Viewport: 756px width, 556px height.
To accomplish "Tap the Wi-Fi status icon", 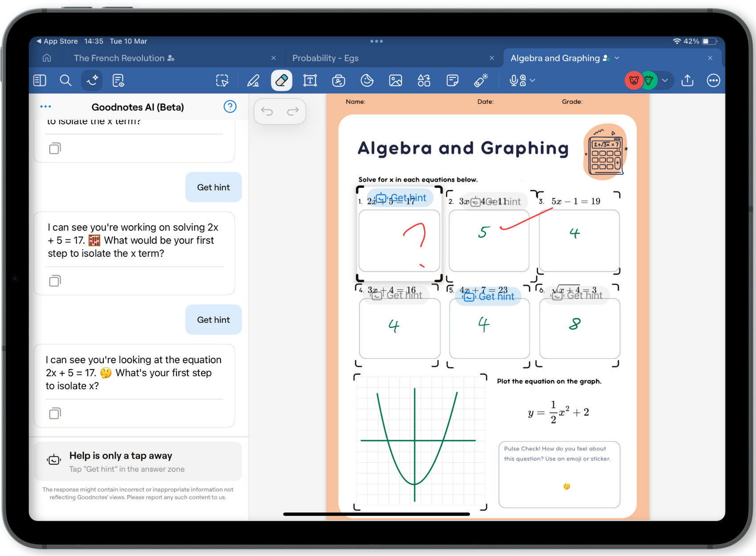I will tap(677, 41).
